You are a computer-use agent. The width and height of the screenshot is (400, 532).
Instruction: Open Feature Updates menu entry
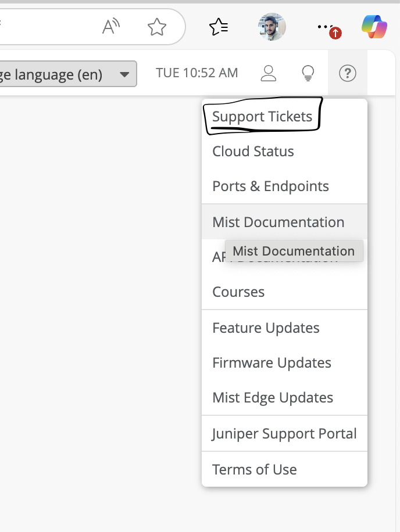pyautogui.click(x=266, y=328)
